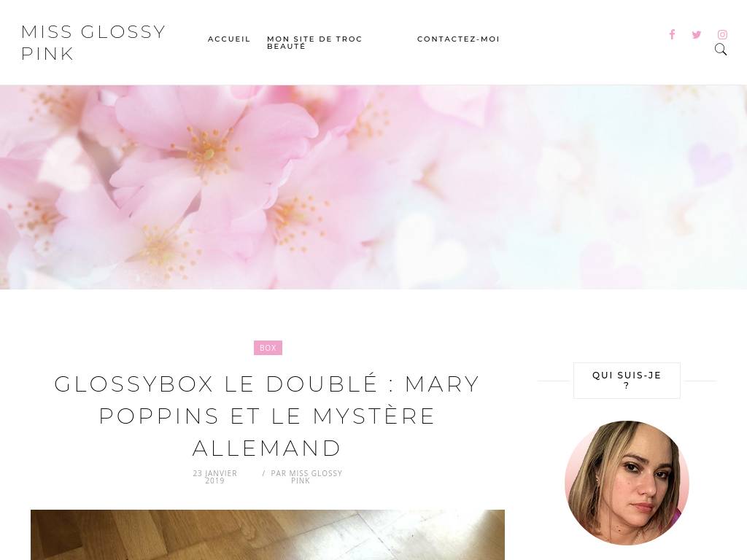Click the search magnifier icon

(720, 49)
